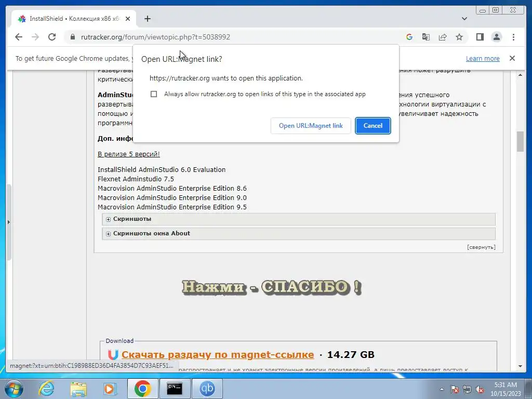This screenshot has height=399, width=532.
Task: Open the Learn more link
Action: tap(483, 58)
